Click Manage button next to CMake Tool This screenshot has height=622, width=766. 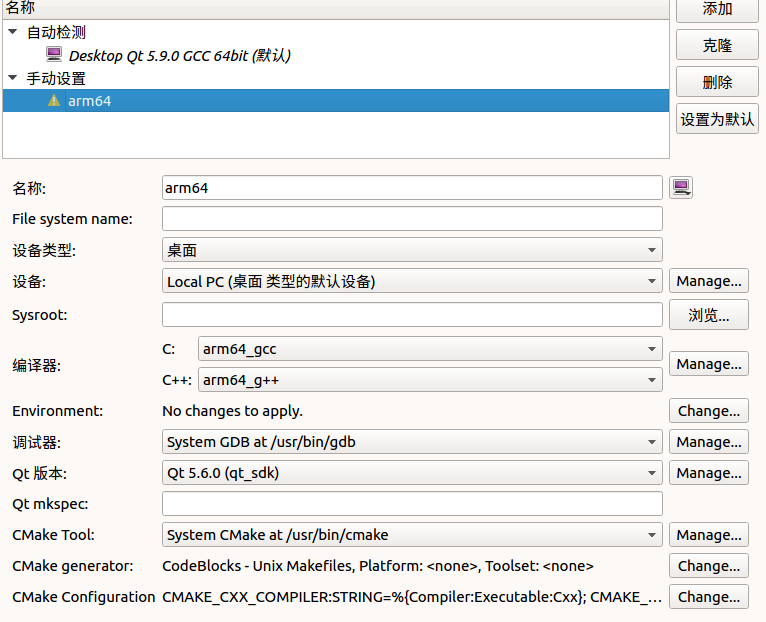[709, 535]
